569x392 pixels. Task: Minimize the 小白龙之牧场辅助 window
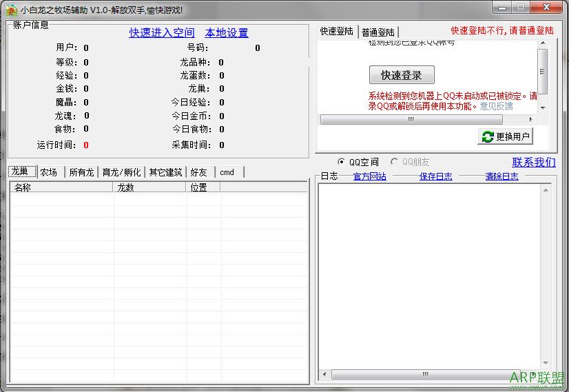pos(502,8)
